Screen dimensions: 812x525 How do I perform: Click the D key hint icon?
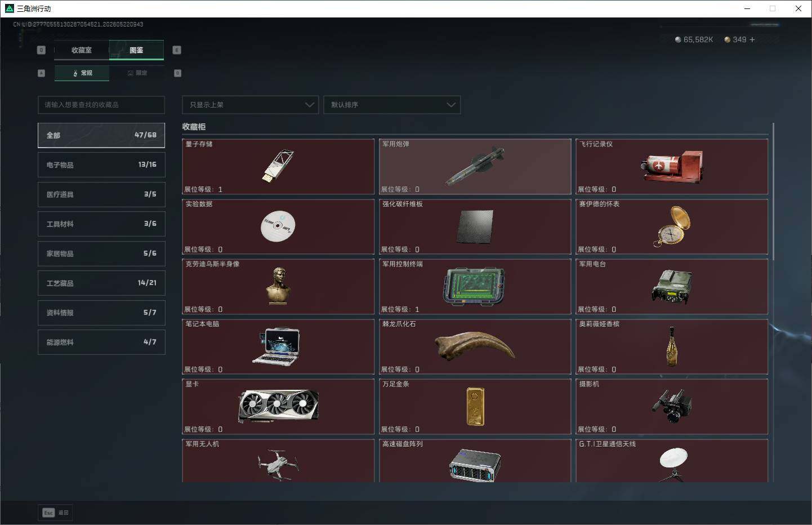(177, 73)
